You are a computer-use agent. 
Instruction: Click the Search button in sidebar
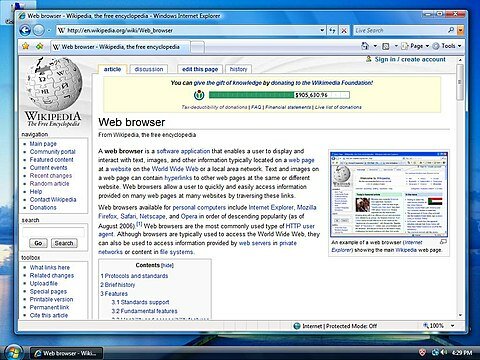[x=64, y=243]
